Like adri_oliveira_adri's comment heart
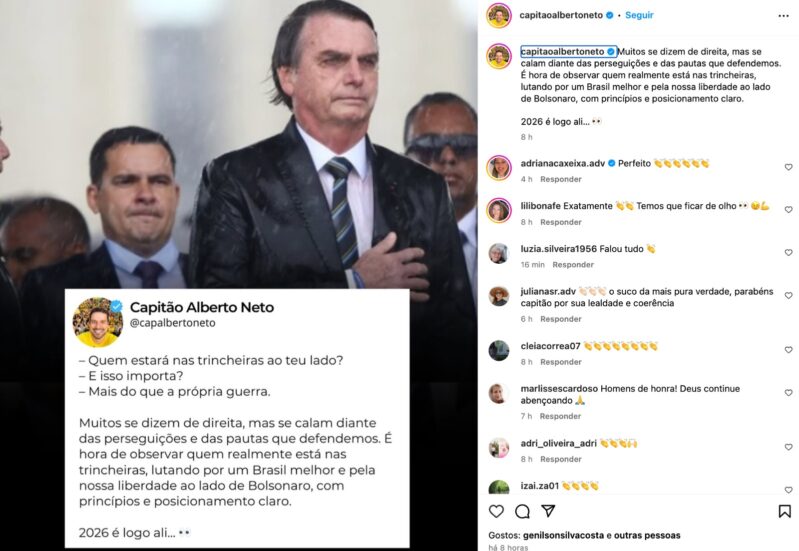 (788, 447)
